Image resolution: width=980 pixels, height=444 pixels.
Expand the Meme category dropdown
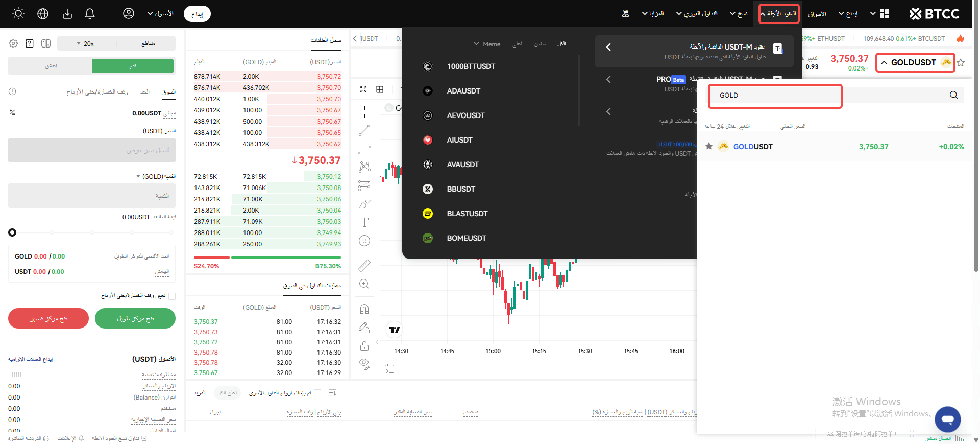pyautogui.click(x=486, y=44)
